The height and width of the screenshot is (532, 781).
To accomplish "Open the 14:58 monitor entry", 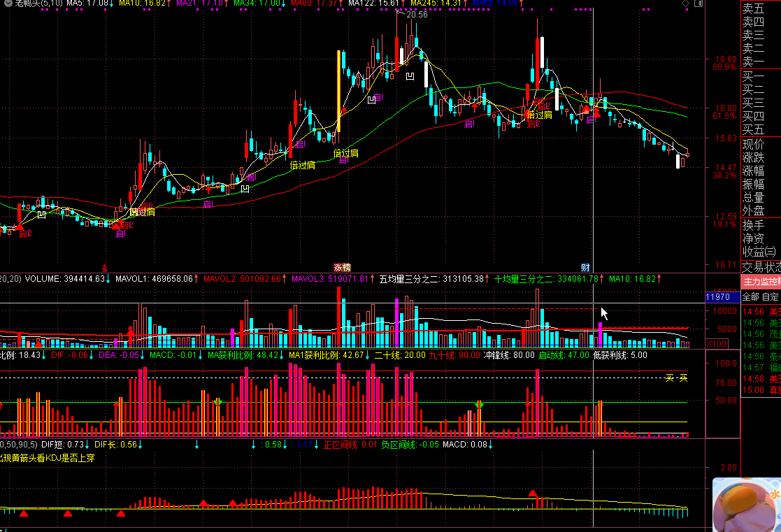I will pos(761,379).
